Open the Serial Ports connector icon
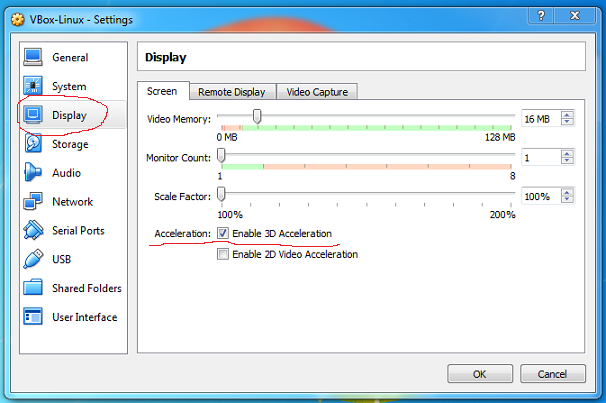The image size is (606, 403). click(33, 230)
